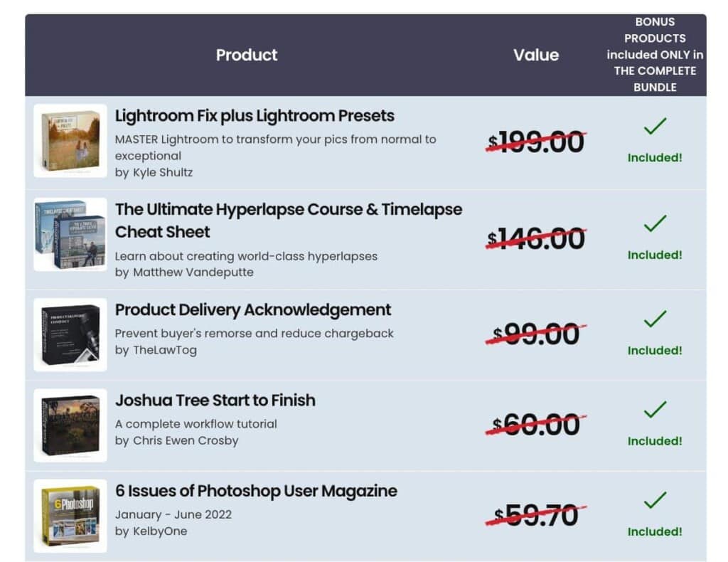The image size is (728, 562).
Task: Click the struck-through $199.00 price
Action: 536,142
